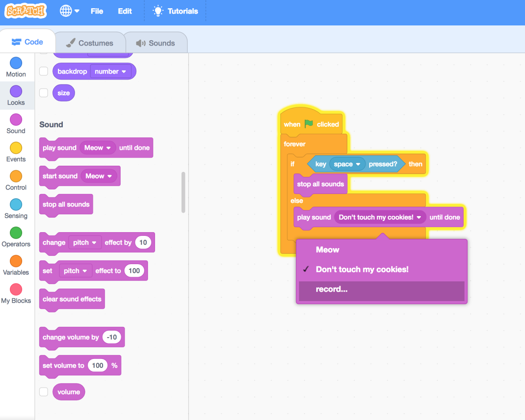Switch to the Costumes tab
The height and width of the screenshot is (420, 525).
click(90, 43)
